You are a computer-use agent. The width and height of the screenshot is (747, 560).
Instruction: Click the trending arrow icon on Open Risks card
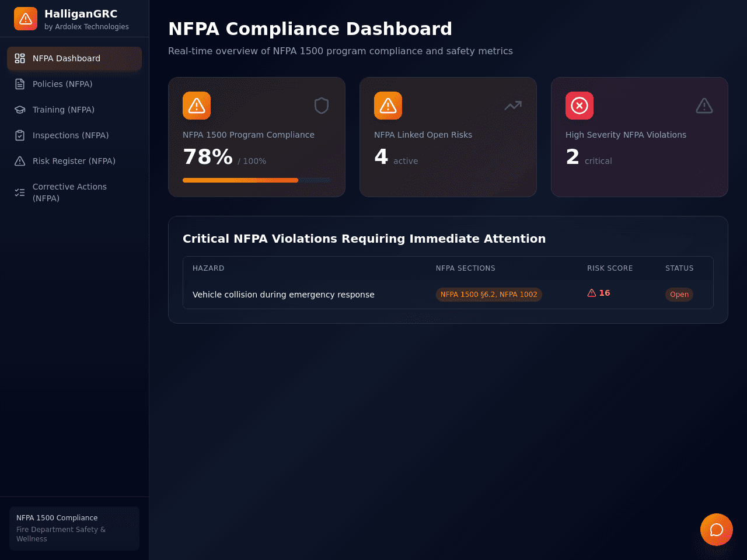coord(513,106)
